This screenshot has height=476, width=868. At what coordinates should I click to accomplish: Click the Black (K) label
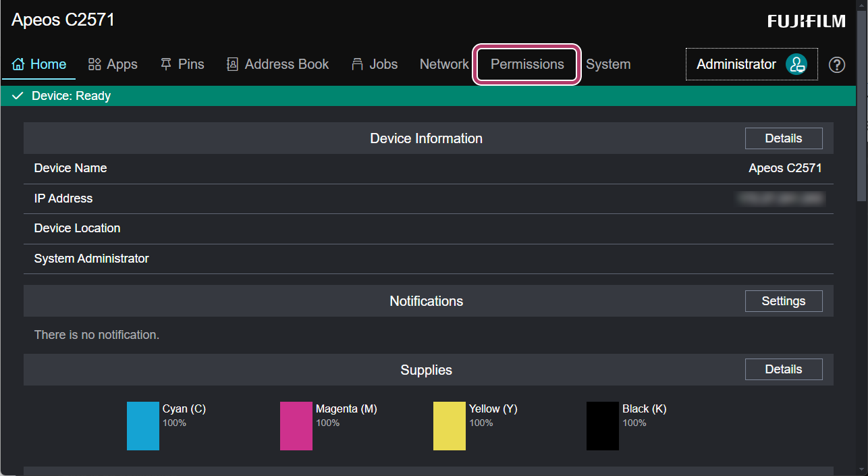coord(645,409)
